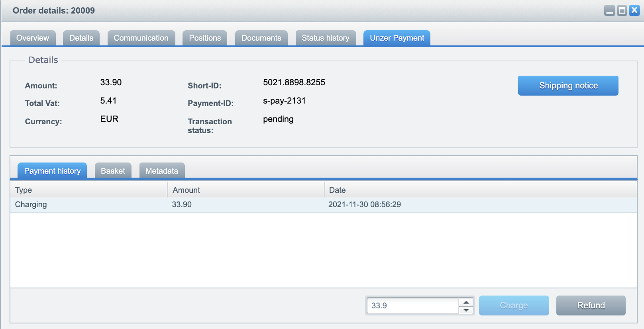Select the Payment history sub-tab
Viewport: 644px width, 329px height.
tap(52, 171)
